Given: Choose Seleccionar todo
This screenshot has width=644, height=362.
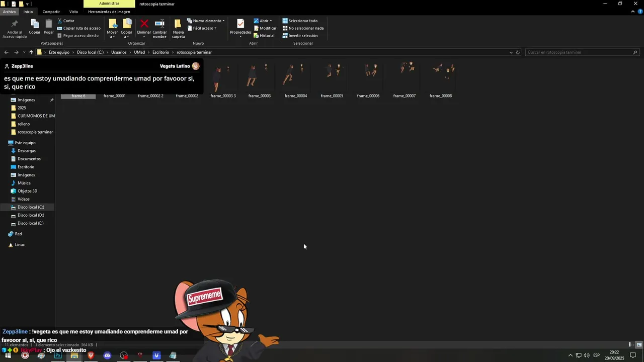Looking at the screenshot, I should [300, 21].
